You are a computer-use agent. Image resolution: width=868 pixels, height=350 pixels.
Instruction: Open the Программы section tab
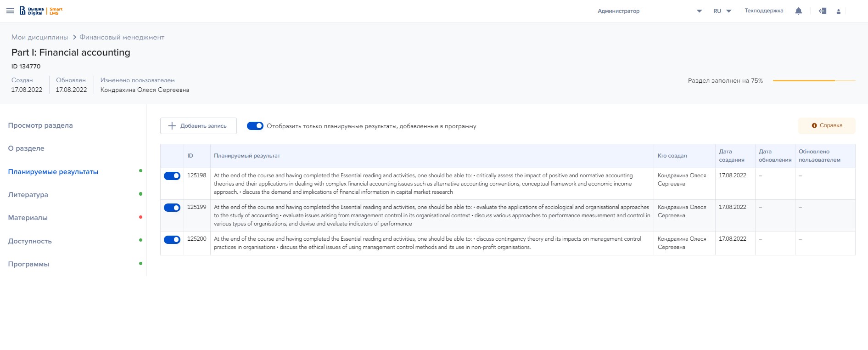point(28,264)
